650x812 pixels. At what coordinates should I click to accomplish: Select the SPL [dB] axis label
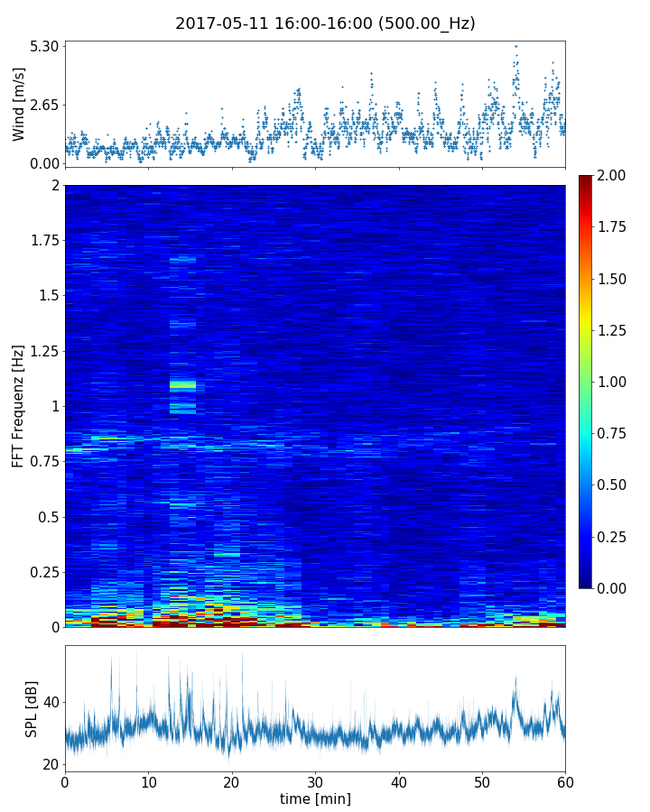click(32, 708)
